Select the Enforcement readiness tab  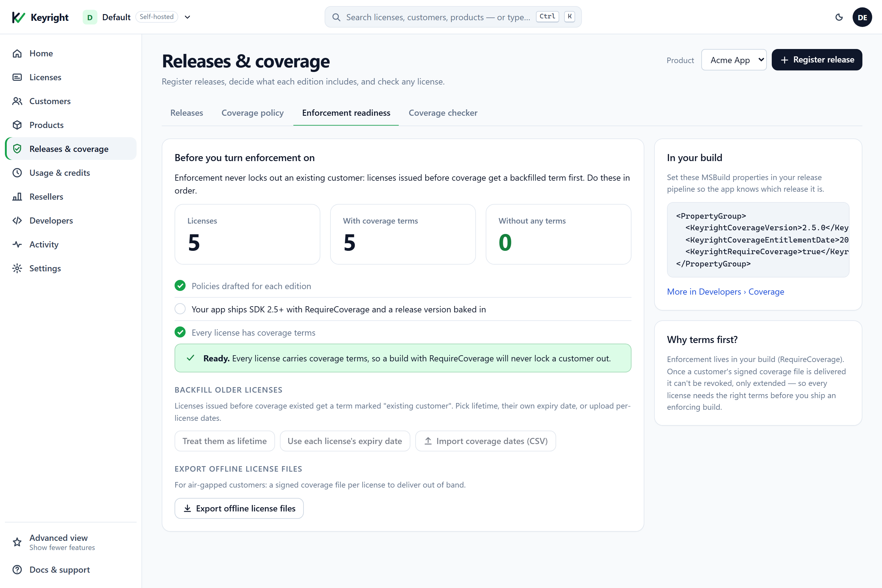coord(346,113)
